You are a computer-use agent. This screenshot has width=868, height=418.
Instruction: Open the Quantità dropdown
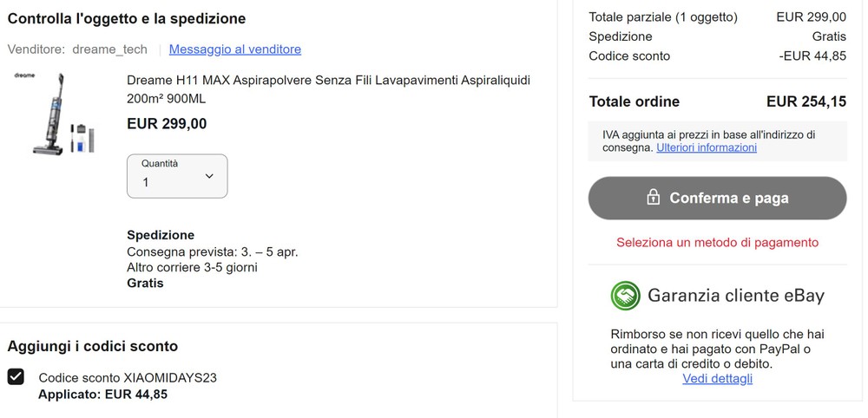177,176
